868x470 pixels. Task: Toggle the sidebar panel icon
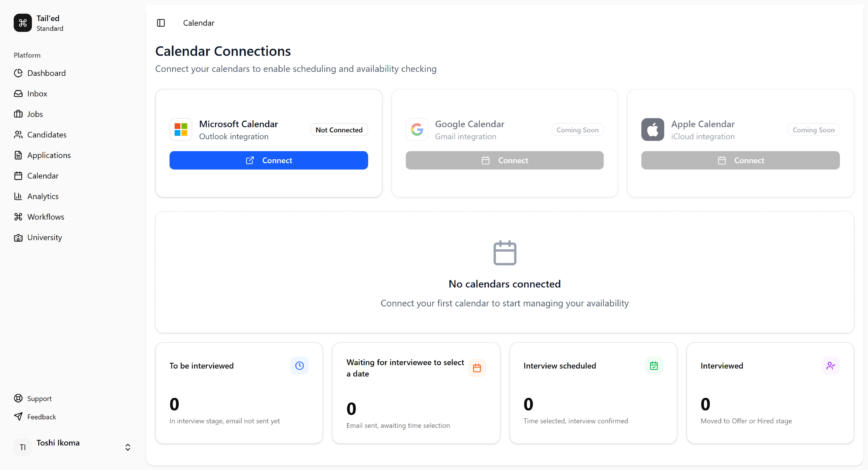[161, 23]
